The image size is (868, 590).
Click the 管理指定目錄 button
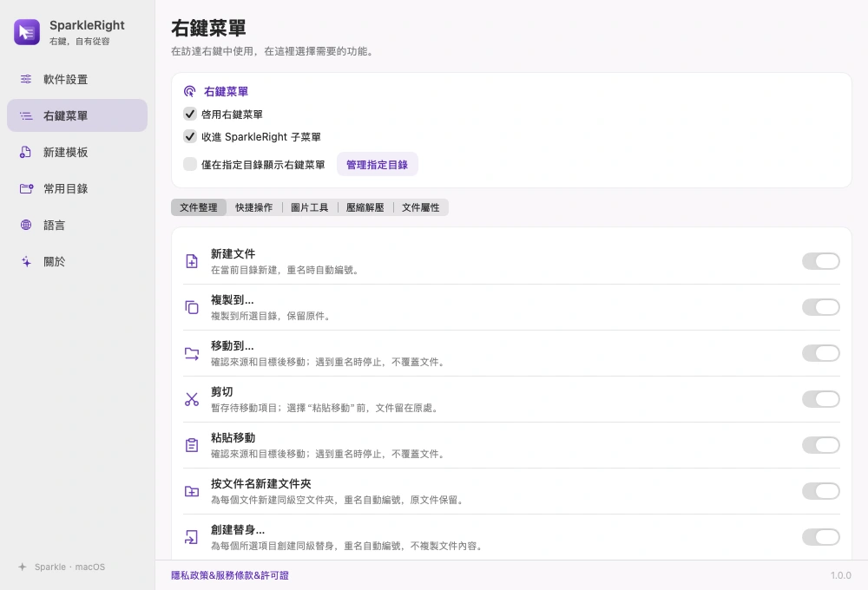coord(377,164)
